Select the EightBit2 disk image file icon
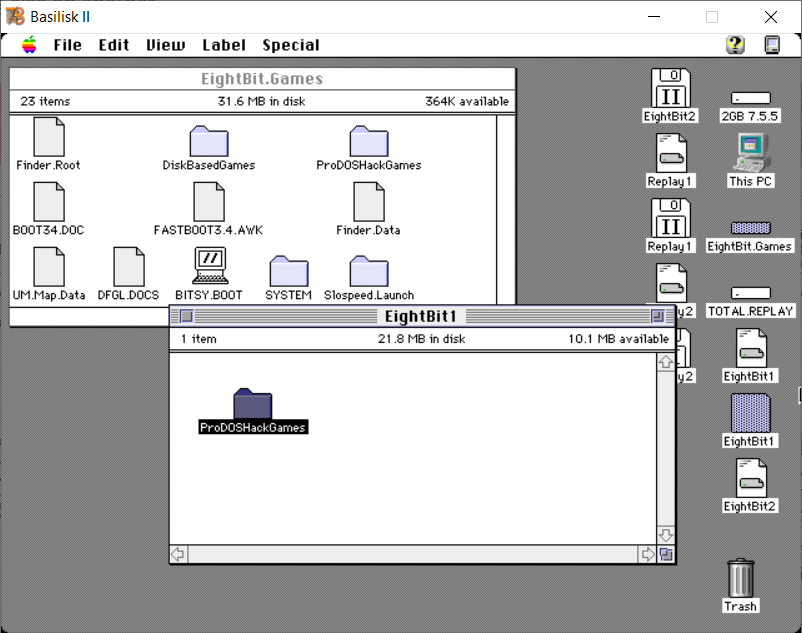Screen dimensions: 802x633 [x=750, y=485]
